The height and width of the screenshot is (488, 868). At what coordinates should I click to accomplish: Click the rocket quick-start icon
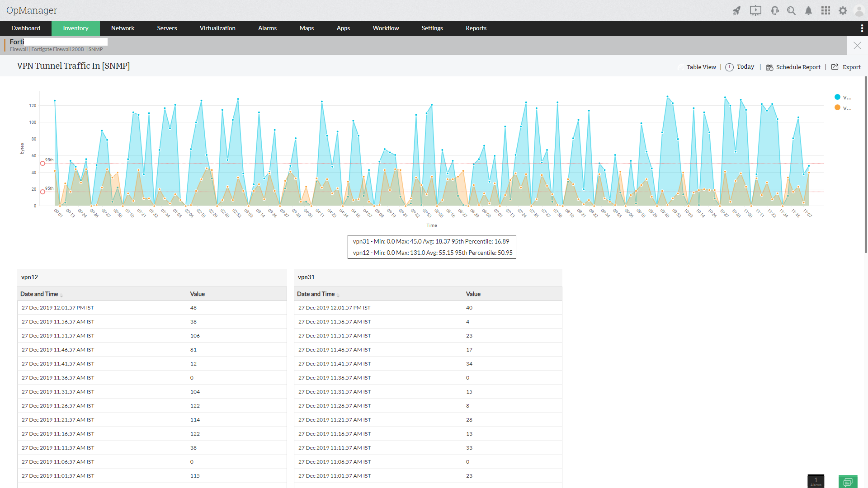point(736,10)
